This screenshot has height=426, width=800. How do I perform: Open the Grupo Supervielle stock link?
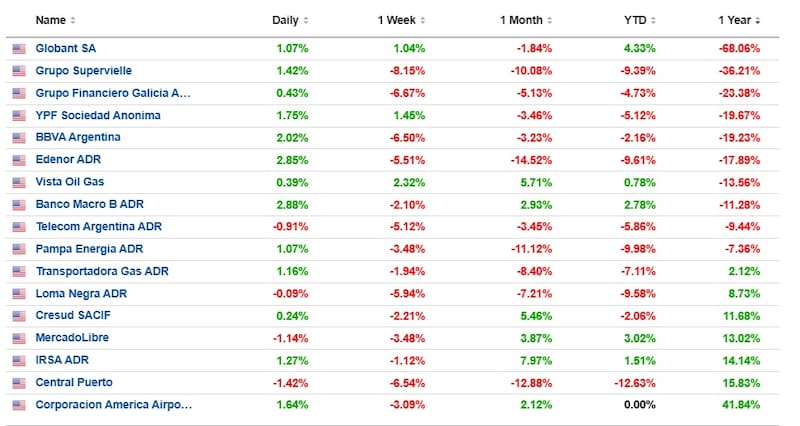83,71
